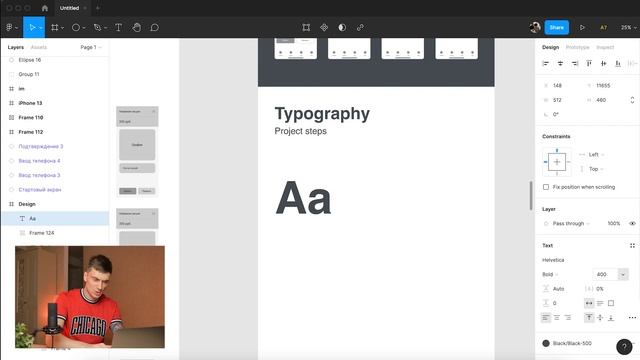Open the help question mark button
Viewport: 640px width, 360px height.
click(x=624, y=347)
